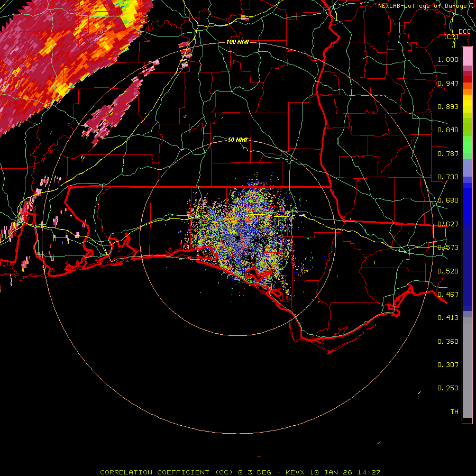Select the 0.787 legend value
This screenshot has height=476, width=476.
[x=448, y=153]
